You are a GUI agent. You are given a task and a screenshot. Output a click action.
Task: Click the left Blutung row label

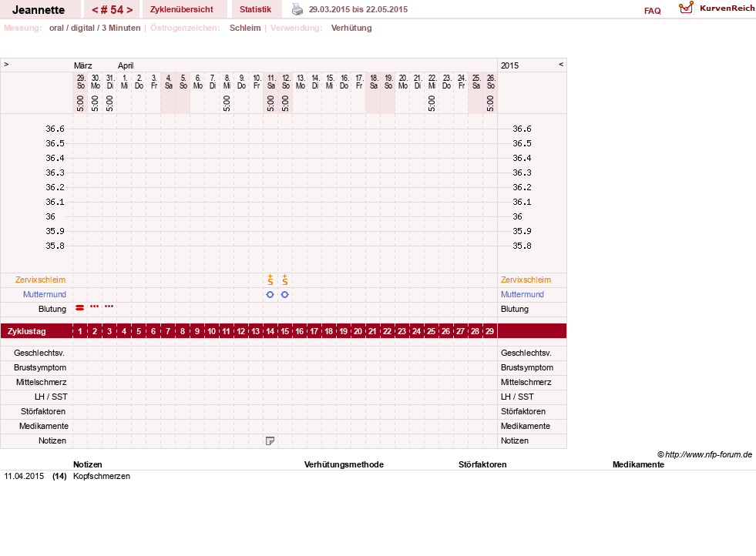52,310
